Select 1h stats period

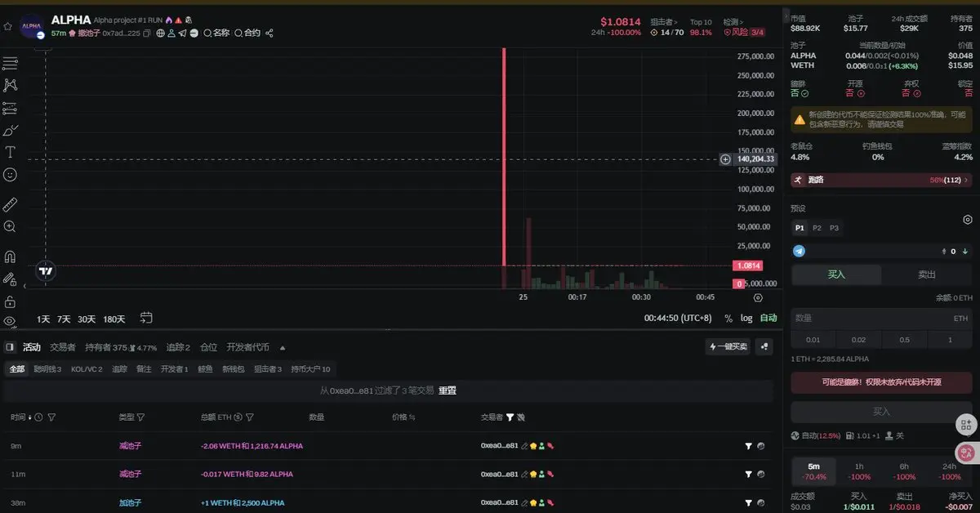(x=859, y=471)
